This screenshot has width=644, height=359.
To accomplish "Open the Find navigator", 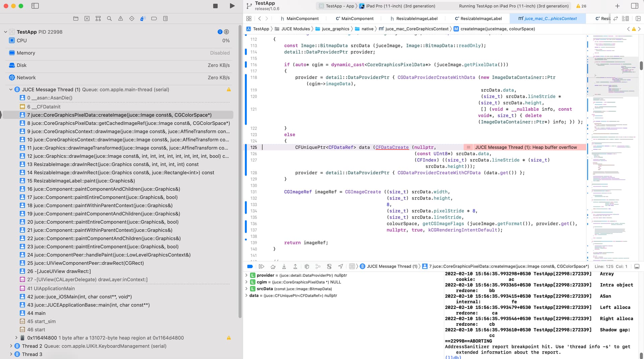I will pos(109,18).
